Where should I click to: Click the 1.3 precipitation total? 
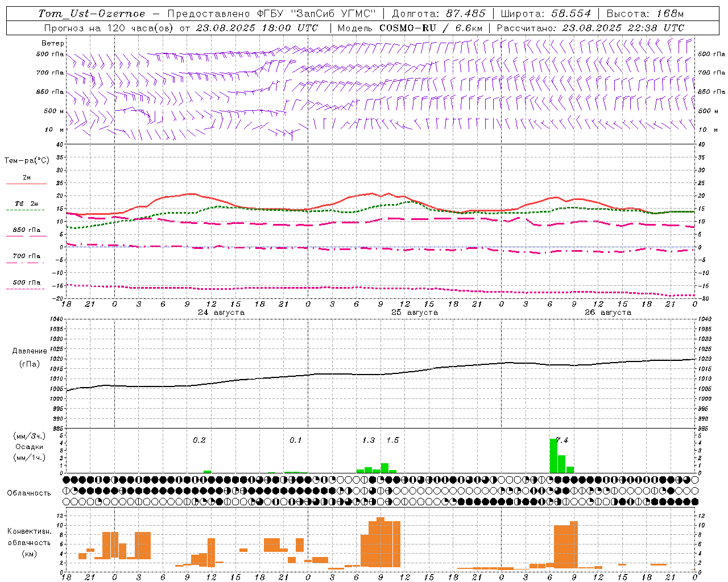369,440
